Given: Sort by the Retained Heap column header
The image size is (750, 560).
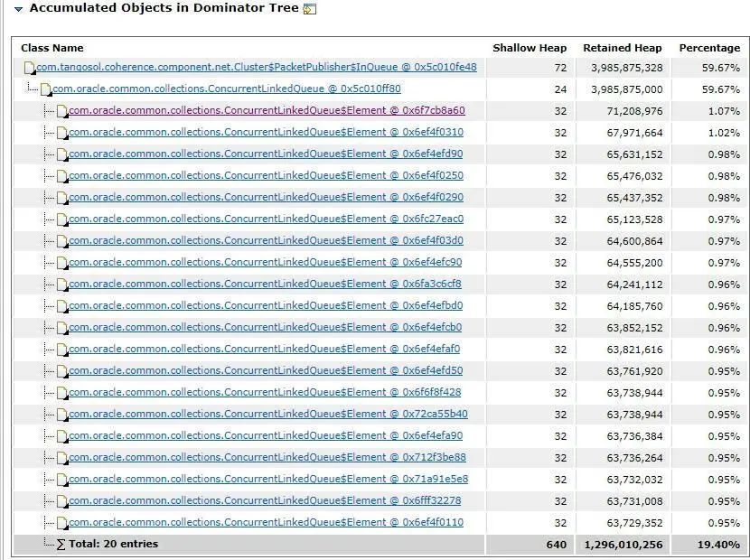Looking at the screenshot, I should (622, 48).
